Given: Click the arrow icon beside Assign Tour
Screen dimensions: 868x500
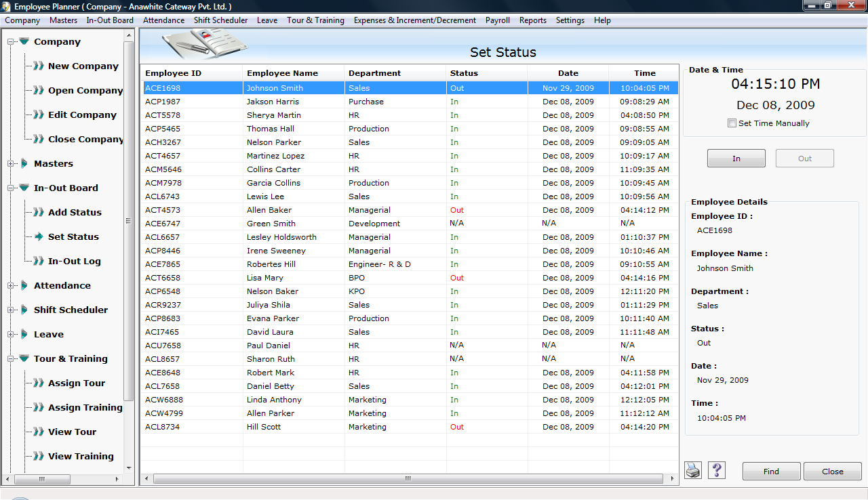Looking at the screenshot, I should 39,383.
